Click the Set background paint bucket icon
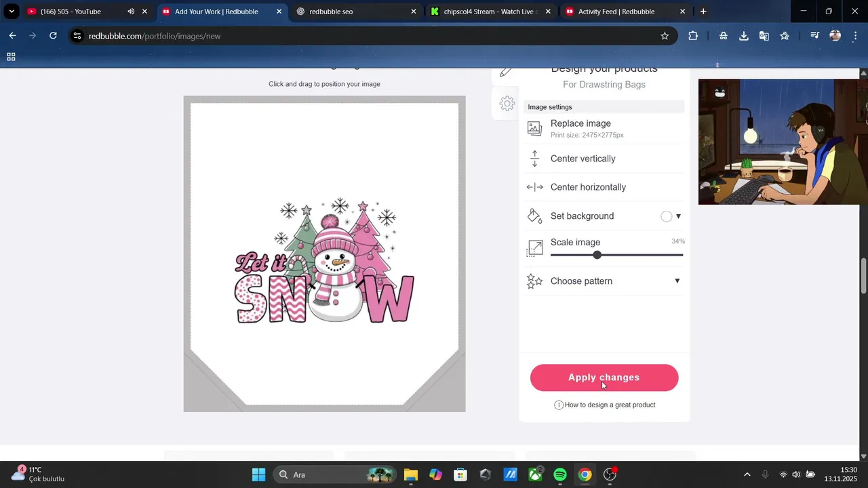 click(x=534, y=216)
